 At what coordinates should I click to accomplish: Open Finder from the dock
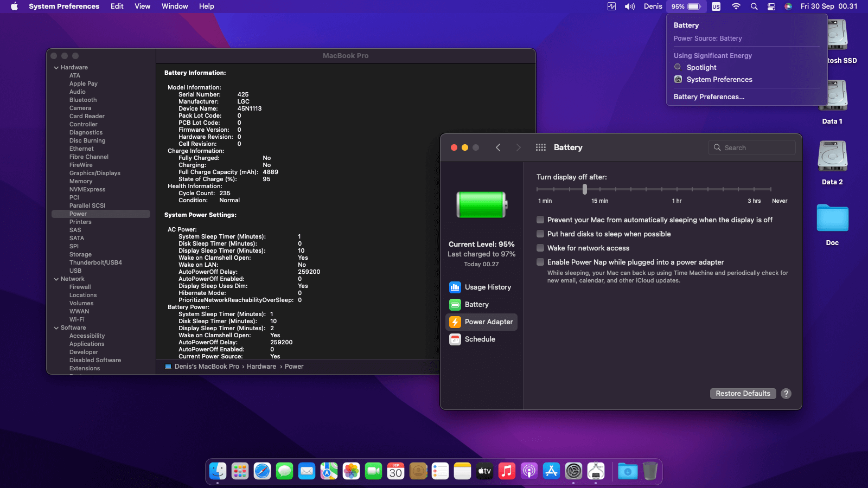point(218,471)
